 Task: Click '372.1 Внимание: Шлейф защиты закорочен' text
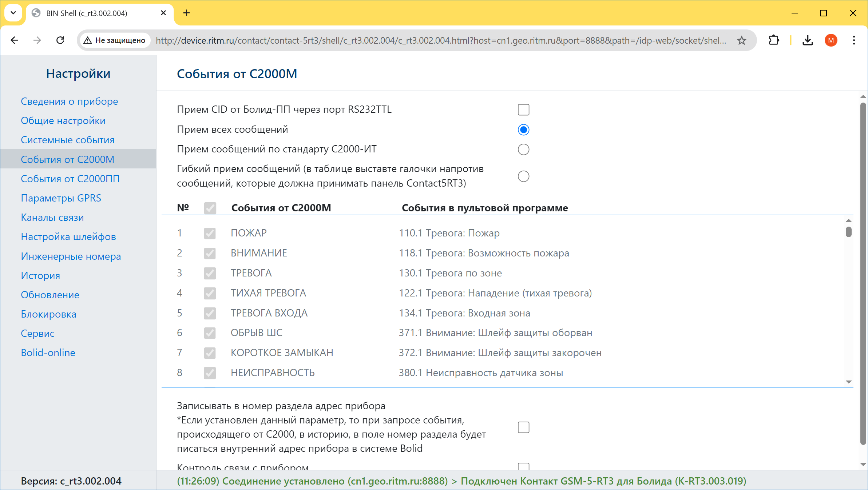pyautogui.click(x=500, y=352)
